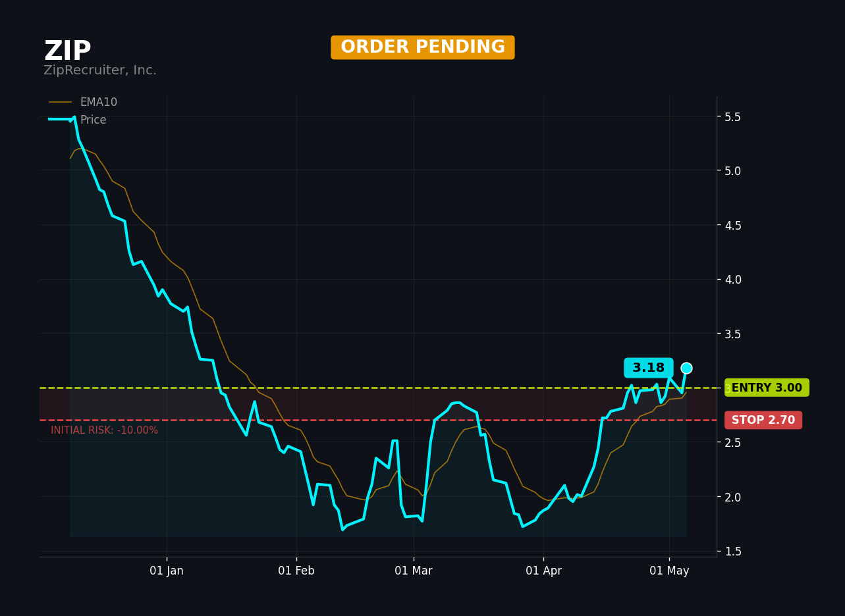This screenshot has height=616, width=845.
Task: Click the 01 May date axis label
Action: coord(669,571)
